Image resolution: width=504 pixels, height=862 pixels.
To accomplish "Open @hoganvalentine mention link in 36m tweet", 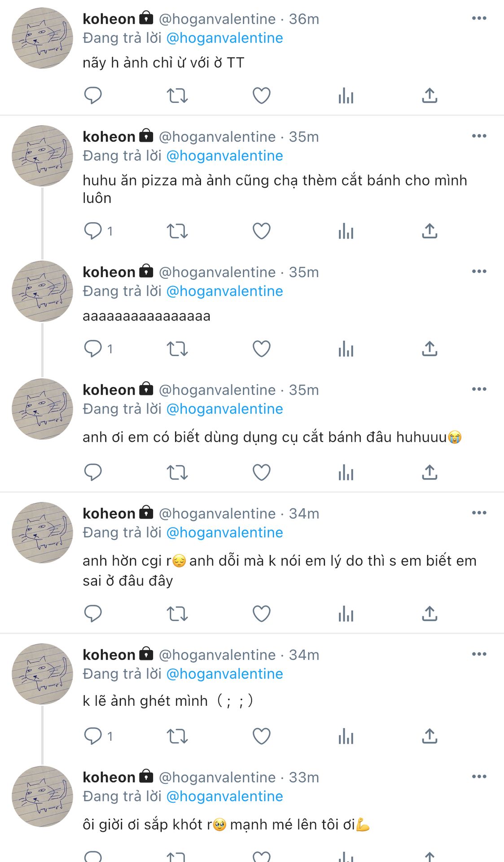I will (224, 38).
